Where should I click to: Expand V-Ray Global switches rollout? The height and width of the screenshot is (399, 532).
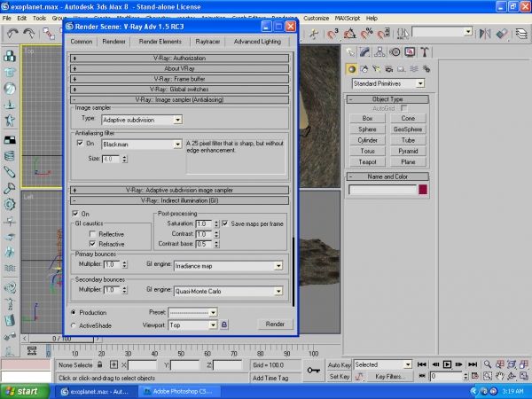(179, 90)
